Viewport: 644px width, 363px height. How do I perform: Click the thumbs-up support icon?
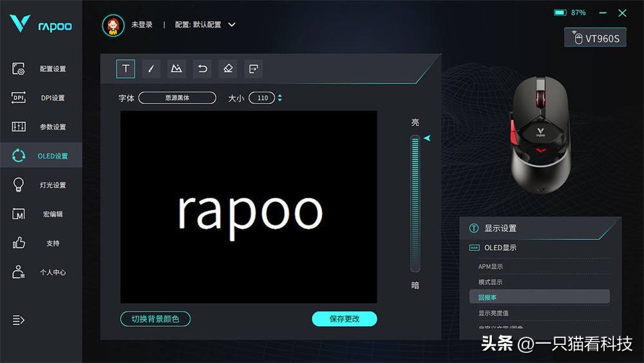tap(19, 243)
